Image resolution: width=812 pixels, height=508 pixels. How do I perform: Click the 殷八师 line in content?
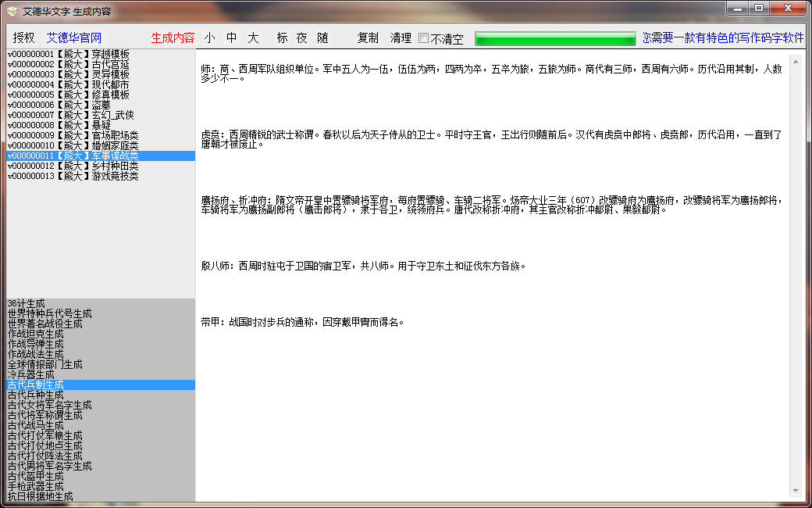click(x=364, y=267)
